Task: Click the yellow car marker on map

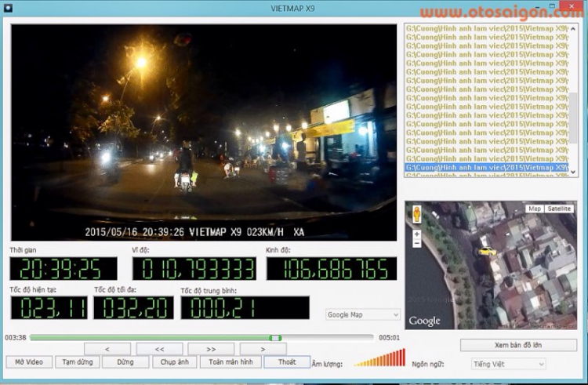Action: click(487, 251)
